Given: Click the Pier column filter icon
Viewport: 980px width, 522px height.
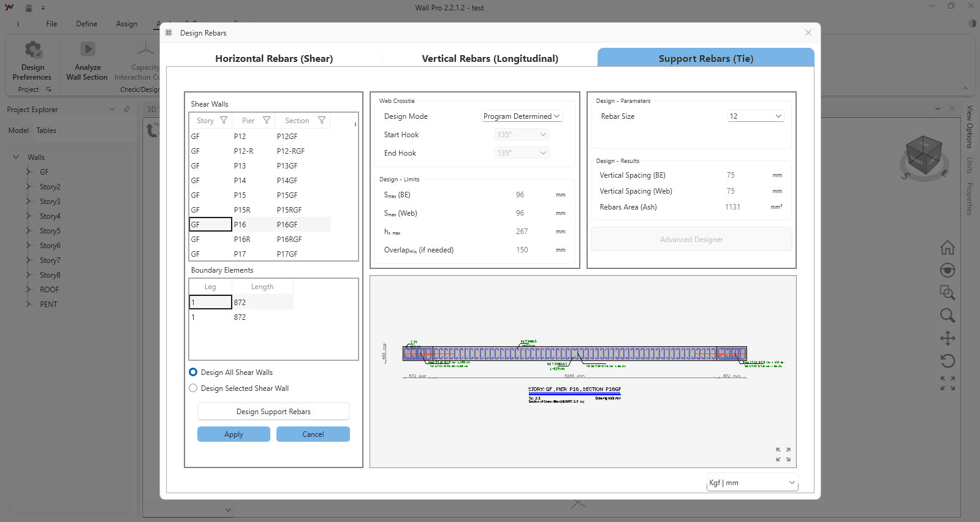Looking at the screenshot, I should point(267,121).
